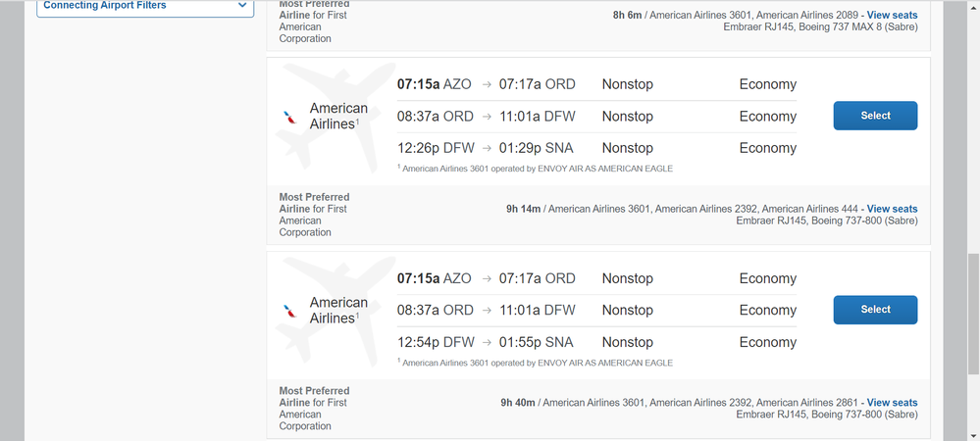
Task: Click the 12:54p DFW to SNA segment row
Action: pos(596,342)
